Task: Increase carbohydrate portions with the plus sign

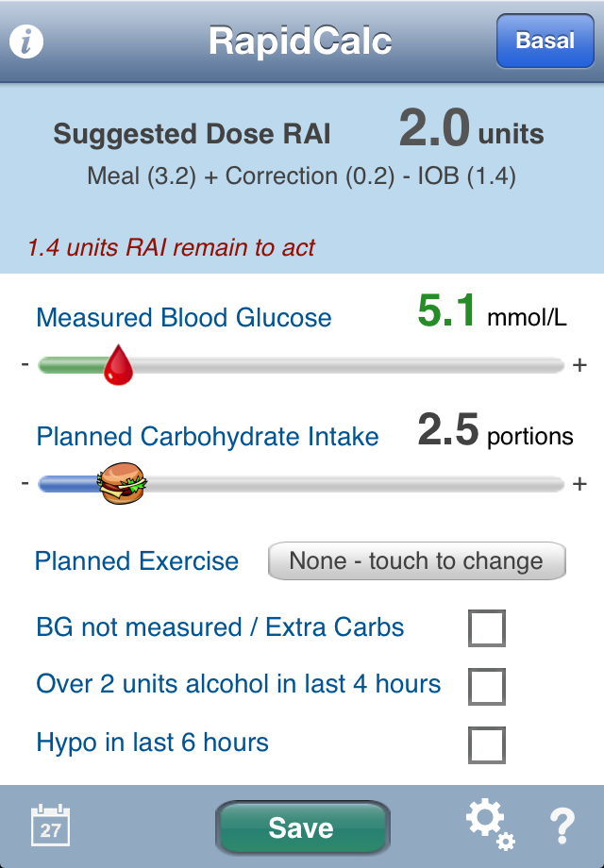Action: click(x=579, y=484)
